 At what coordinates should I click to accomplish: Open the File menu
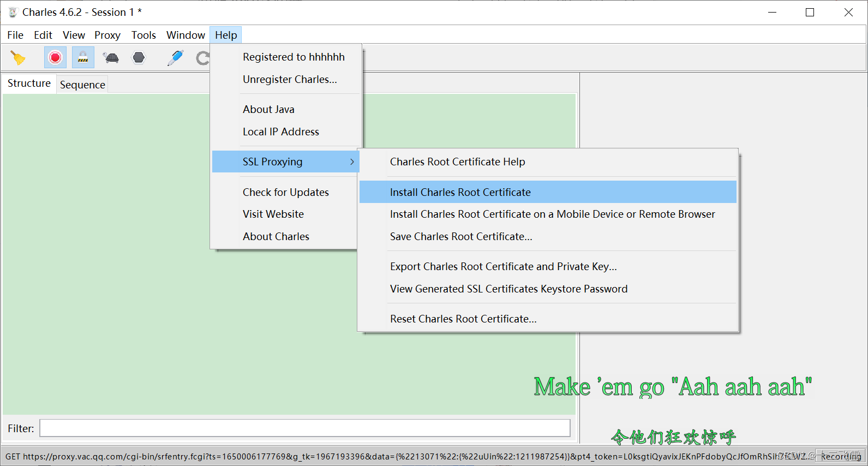point(15,35)
